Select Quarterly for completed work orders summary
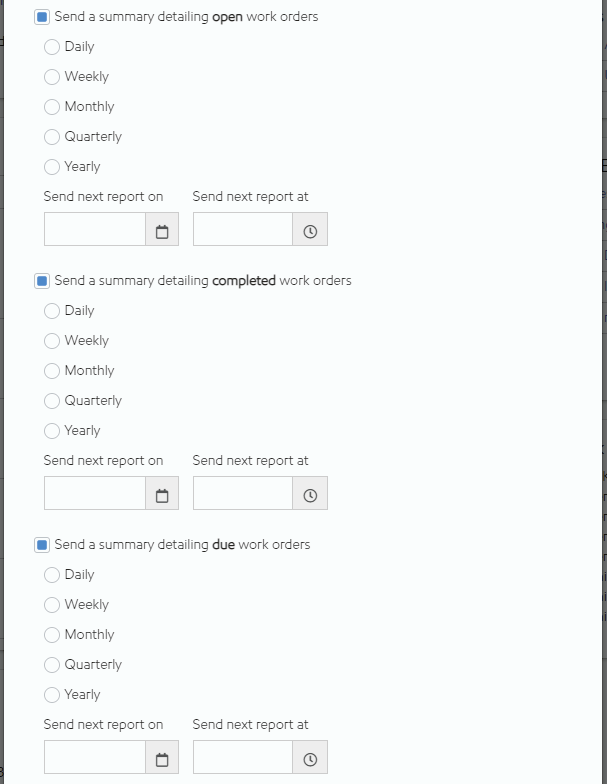 point(52,401)
